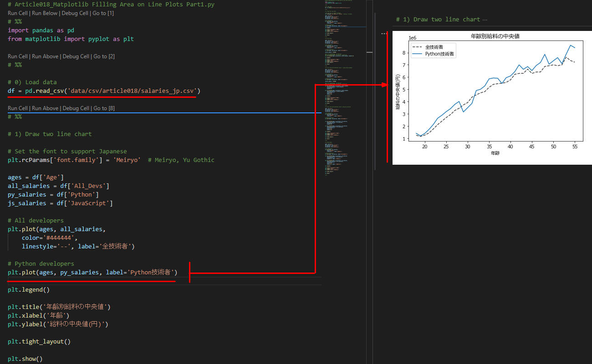Click the '# 1) Draw two line chart' editor comment
Image resolution: width=592 pixels, height=364 pixels.
50,134
